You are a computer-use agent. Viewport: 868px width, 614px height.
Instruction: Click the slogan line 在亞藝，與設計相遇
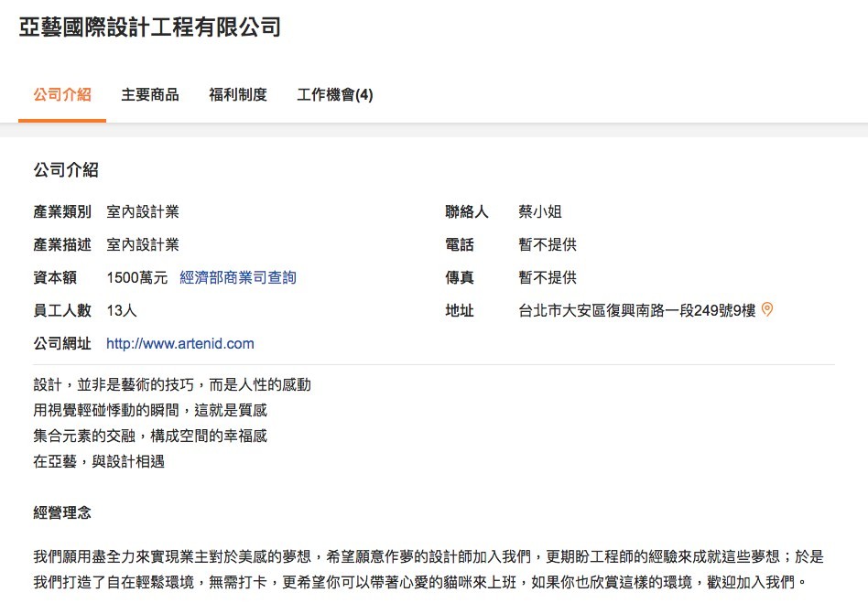tap(99, 461)
